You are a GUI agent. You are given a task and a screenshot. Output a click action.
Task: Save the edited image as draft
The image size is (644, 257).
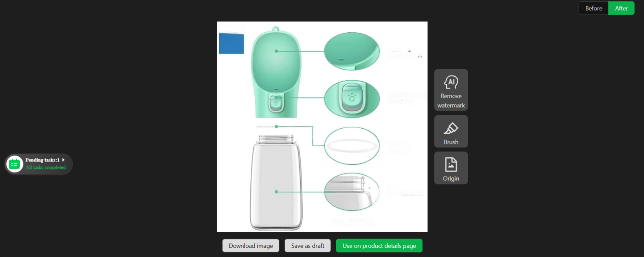coord(307,245)
